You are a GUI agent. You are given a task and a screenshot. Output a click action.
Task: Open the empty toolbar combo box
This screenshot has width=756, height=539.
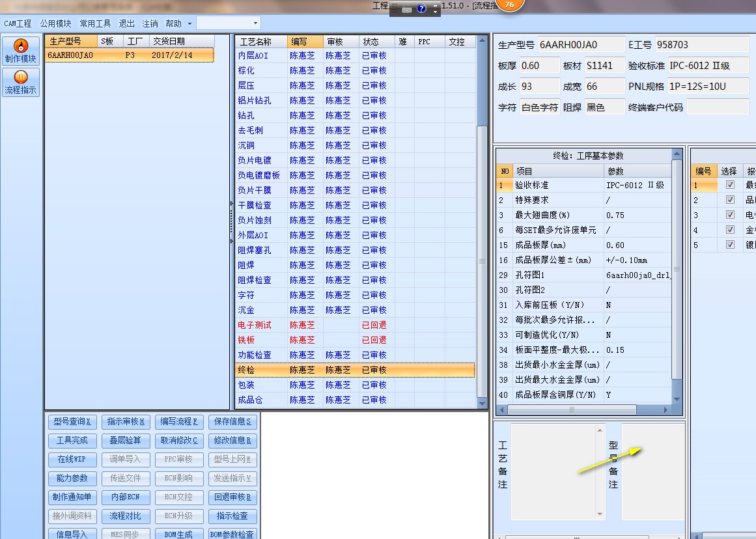coord(228,23)
